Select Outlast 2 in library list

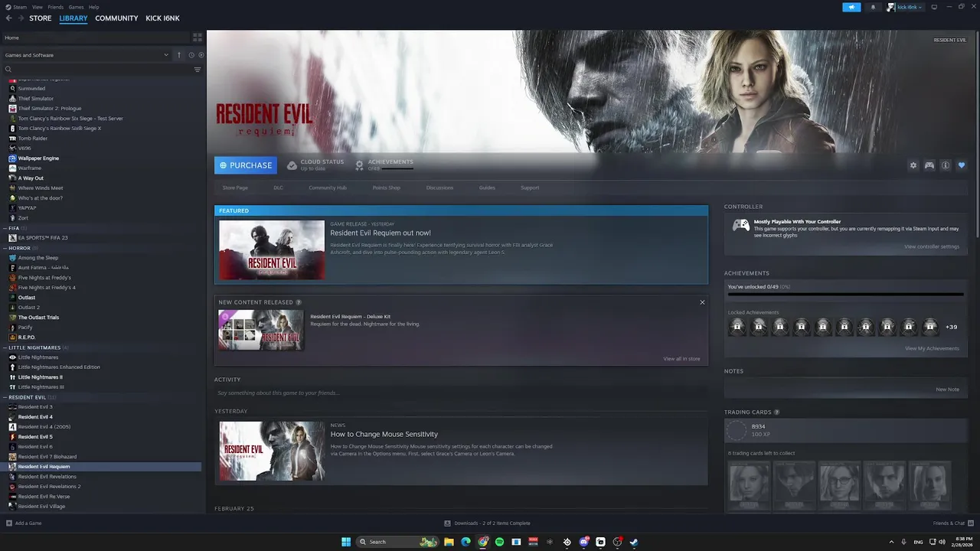29,308
